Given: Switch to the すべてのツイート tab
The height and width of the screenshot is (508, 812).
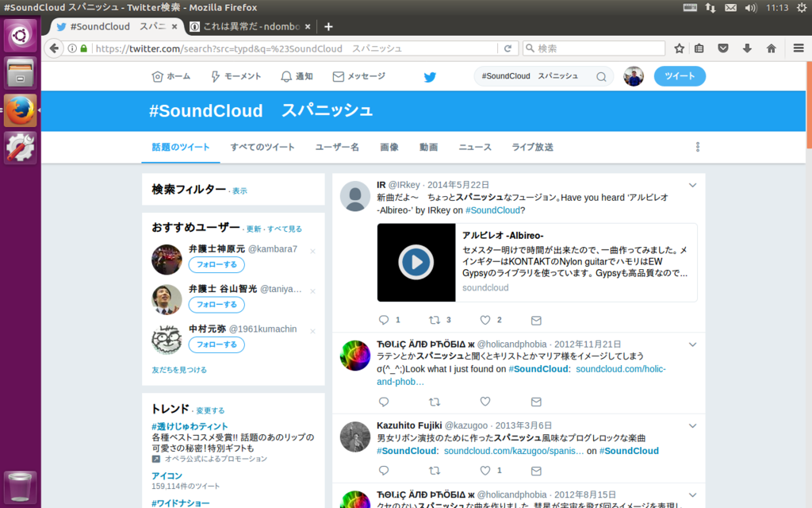Looking at the screenshot, I should point(262,147).
